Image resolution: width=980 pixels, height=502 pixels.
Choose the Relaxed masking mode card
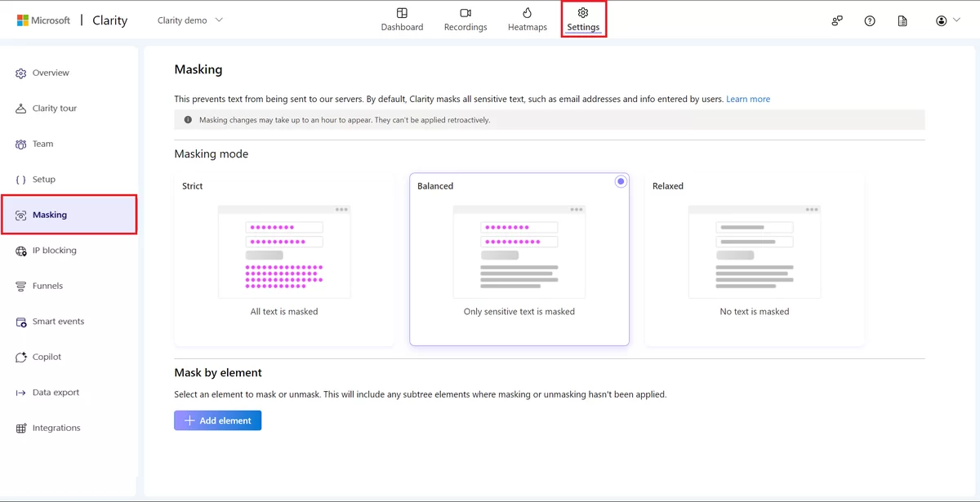755,259
